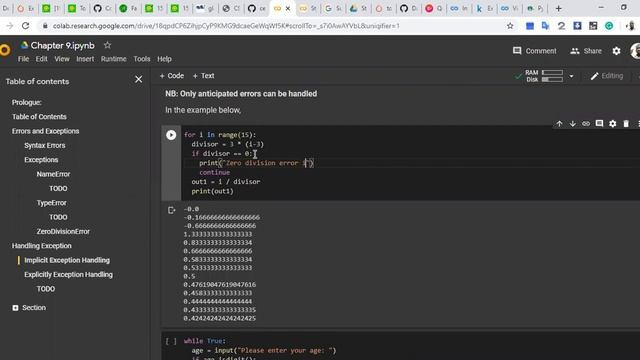Viewport: 640px width, 360px height.
Task: Click output value 0.5
Action: coord(189,276)
